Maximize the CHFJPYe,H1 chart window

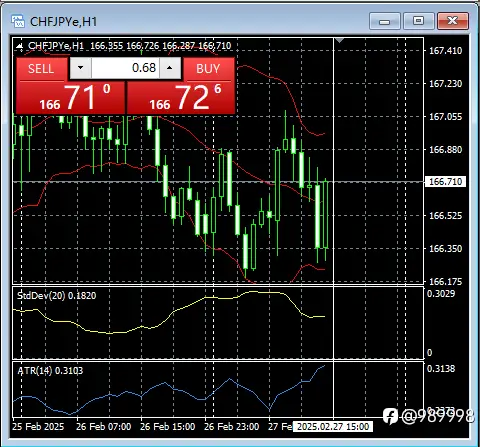419,21
